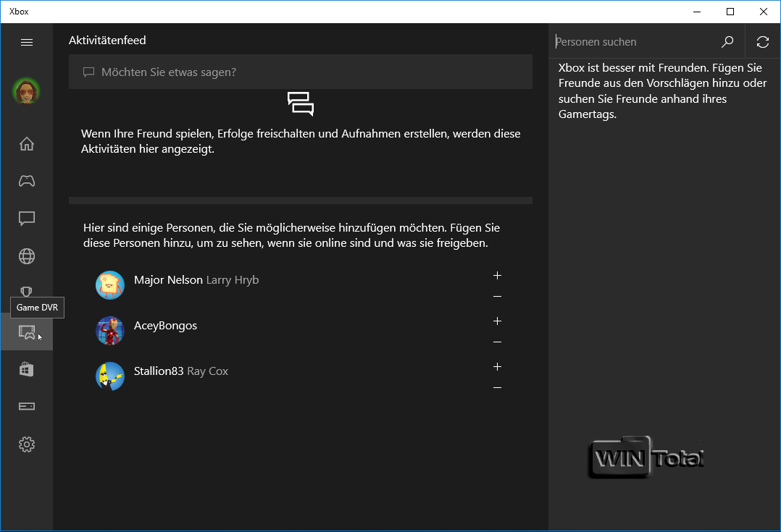
Task: Open the user avatar profile
Action: [x=26, y=91]
